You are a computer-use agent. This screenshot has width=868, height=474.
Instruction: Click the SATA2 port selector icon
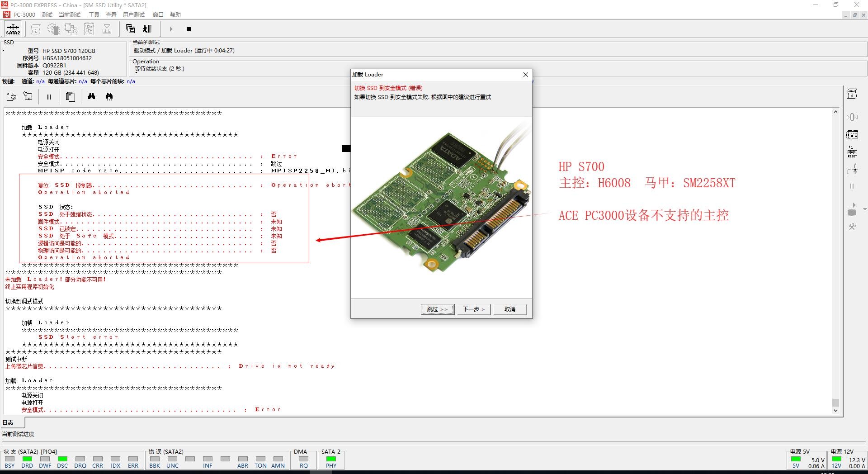13,29
